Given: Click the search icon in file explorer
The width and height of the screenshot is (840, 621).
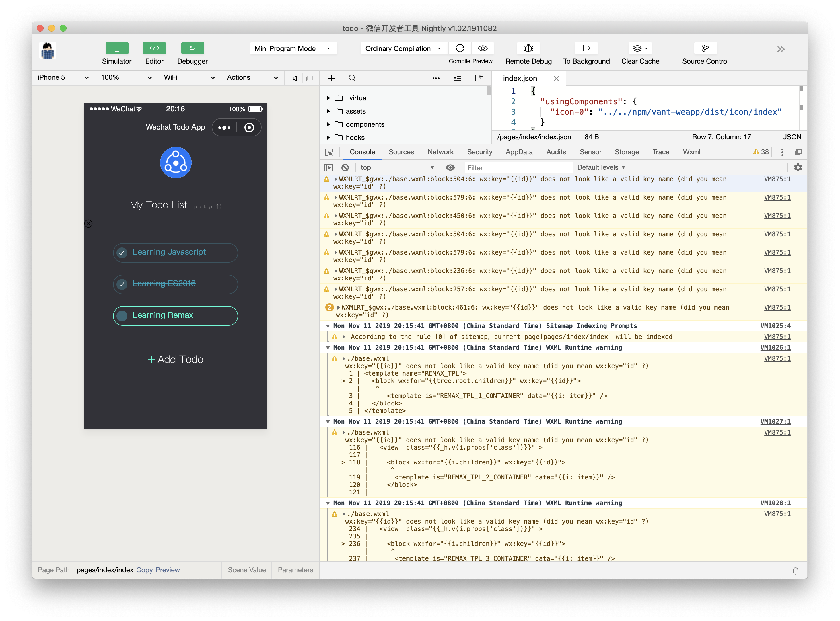Looking at the screenshot, I should click(x=352, y=78).
